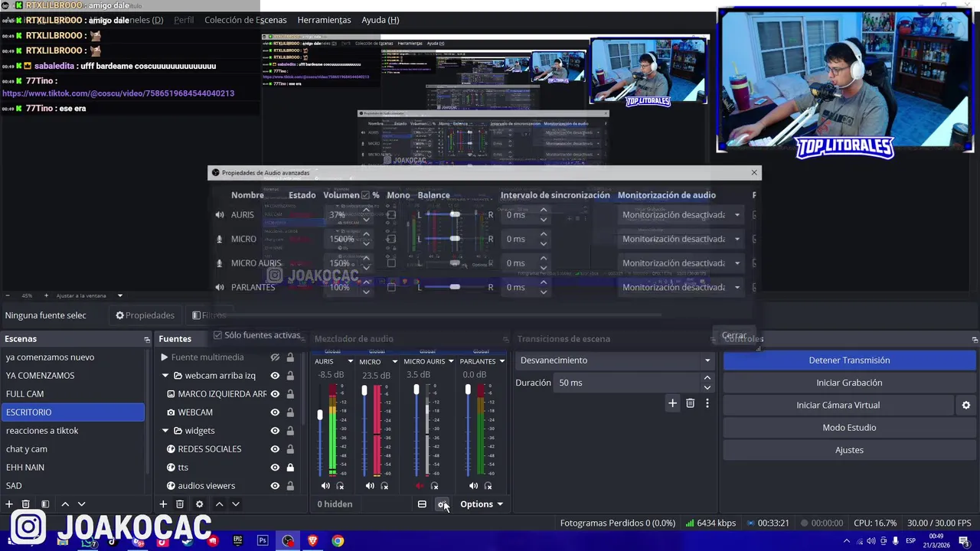Hide the audios viewers source
Viewport: 980px width, 551px height.
275,486
